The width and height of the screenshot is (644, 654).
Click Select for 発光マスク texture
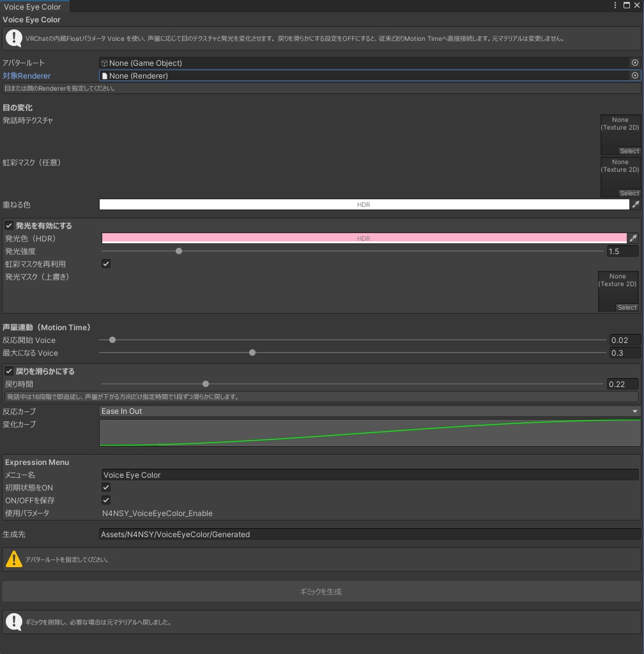click(627, 307)
